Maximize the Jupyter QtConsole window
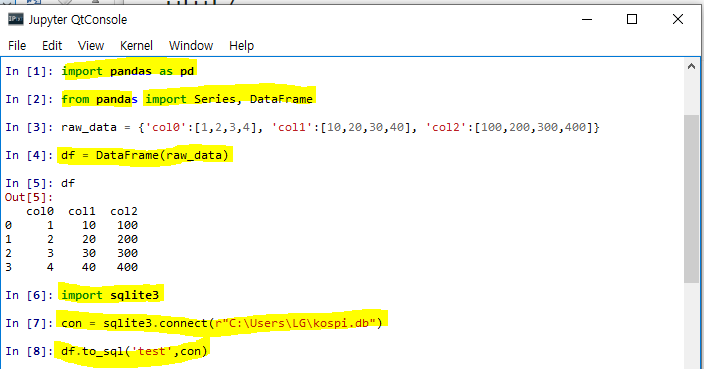 (632, 19)
